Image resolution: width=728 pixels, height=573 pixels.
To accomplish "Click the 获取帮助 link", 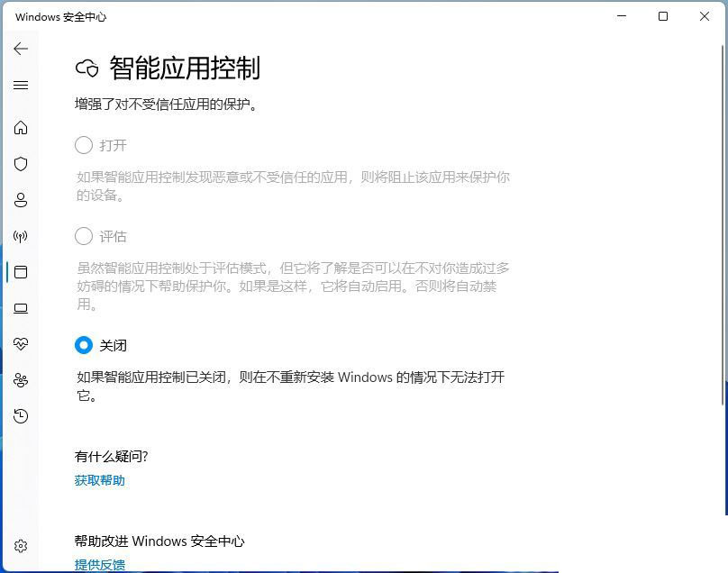I will 99,480.
